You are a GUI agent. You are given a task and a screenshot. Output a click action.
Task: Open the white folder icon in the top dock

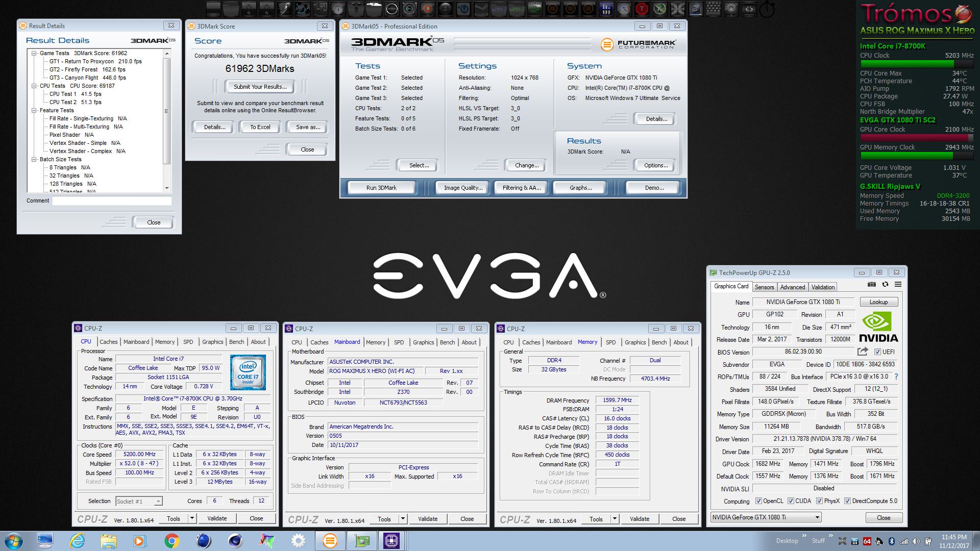pos(374,9)
